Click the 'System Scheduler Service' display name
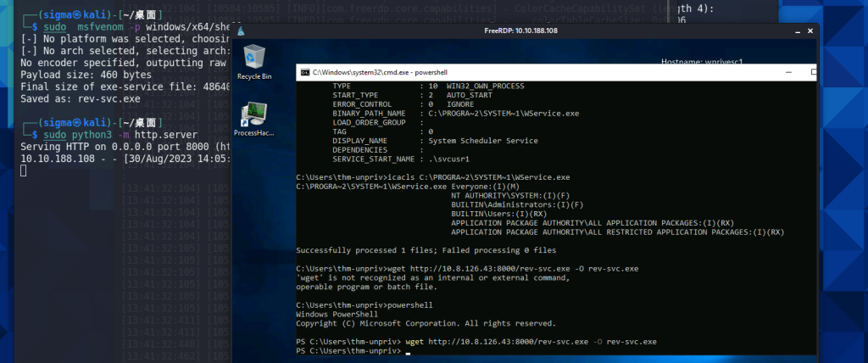868x363 pixels. pyautogui.click(x=482, y=141)
